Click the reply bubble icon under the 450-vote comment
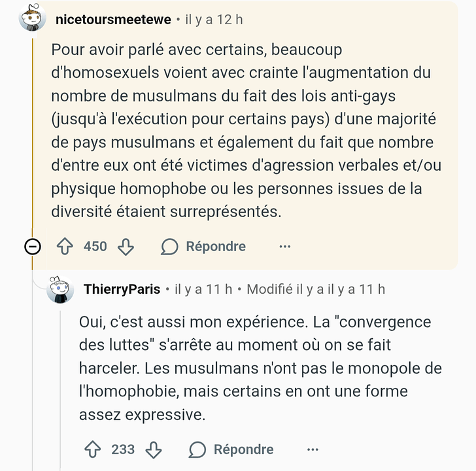476x471 pixels. (x=170, y=247)
